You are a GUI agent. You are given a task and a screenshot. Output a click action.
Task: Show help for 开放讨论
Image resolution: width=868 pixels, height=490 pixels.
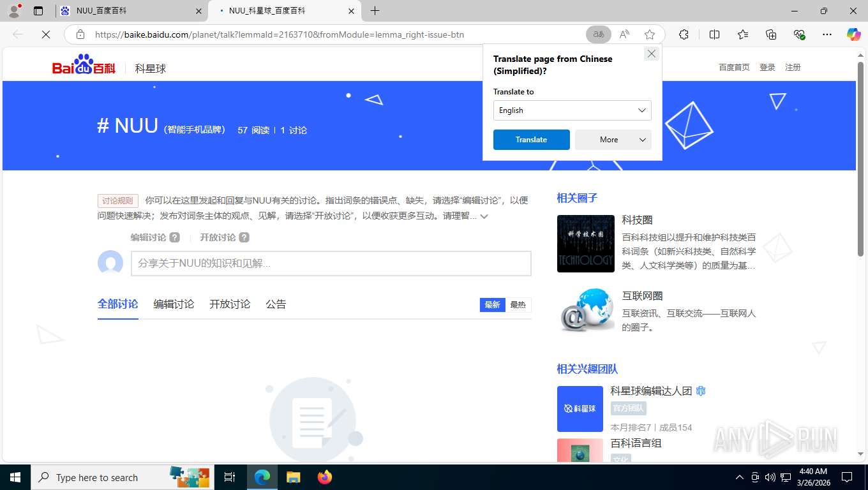click(x=244, y=237)
